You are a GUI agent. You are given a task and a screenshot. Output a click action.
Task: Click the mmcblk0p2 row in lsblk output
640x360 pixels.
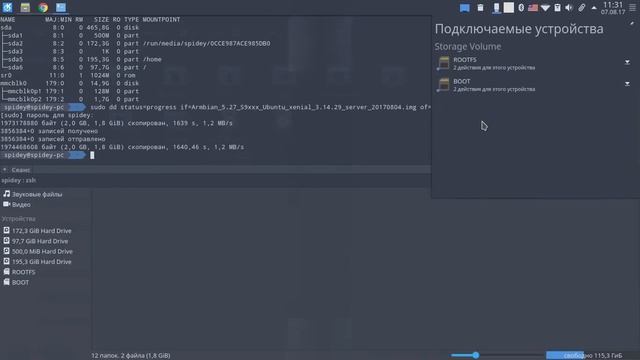[70, 99]
